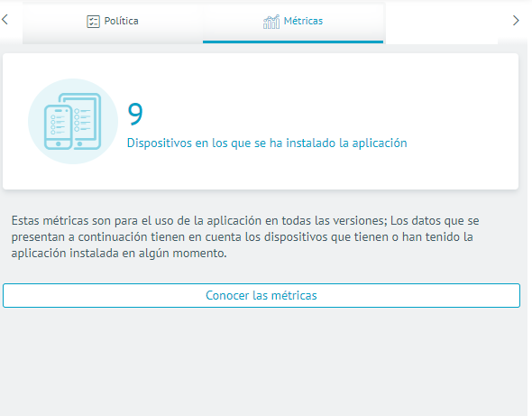Click the Conocer las métricas button
This screenshot has width=532, height=416.
[261, 295]
